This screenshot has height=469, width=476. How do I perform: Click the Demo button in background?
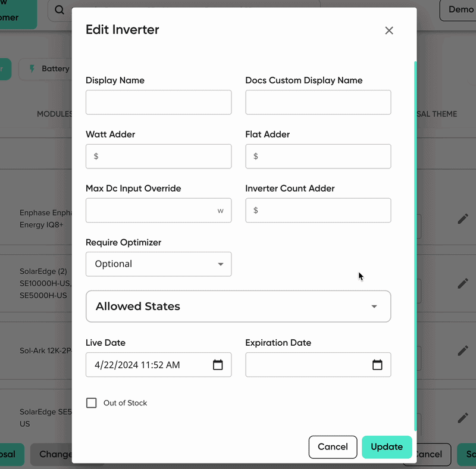pyautogui.click(x=458, y=10)
